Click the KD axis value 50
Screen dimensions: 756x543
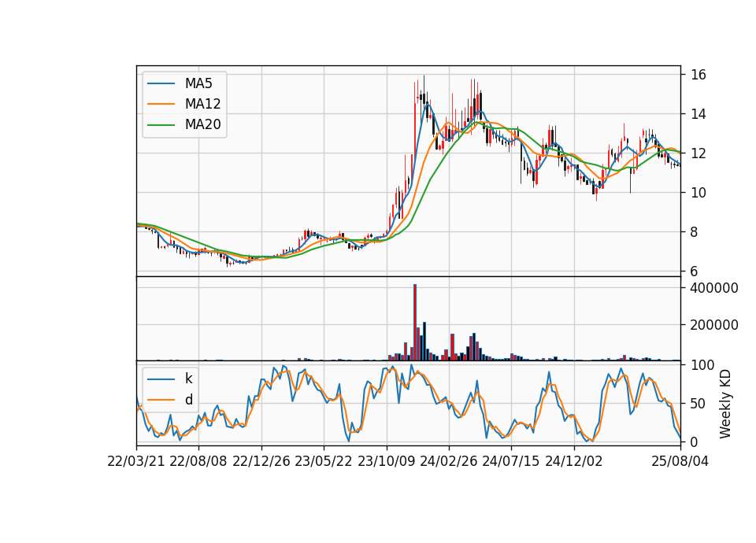[x=699, y=404]
